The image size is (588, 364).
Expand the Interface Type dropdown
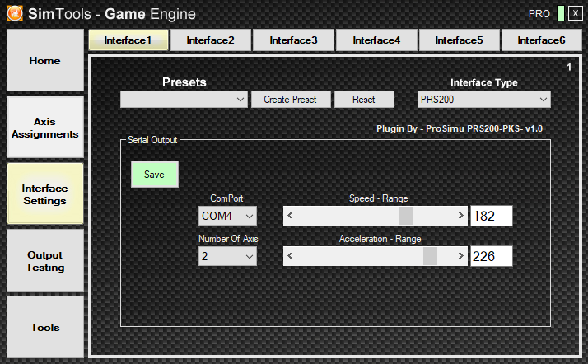(483, 100)
